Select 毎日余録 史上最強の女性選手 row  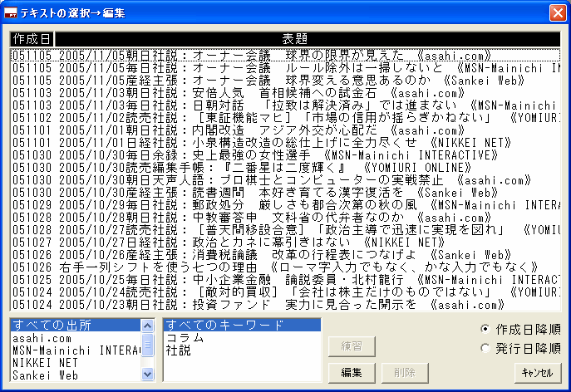[286, 155]
